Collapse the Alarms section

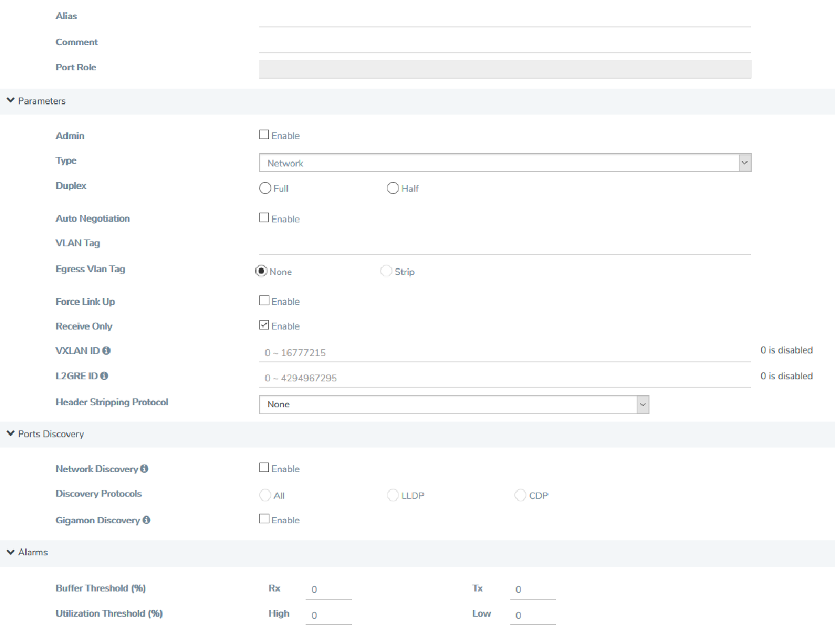pos(10,552)
